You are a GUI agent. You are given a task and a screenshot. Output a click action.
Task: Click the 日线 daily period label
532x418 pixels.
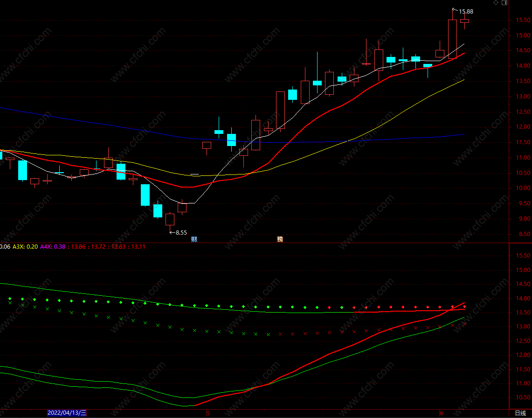(520, 413)
